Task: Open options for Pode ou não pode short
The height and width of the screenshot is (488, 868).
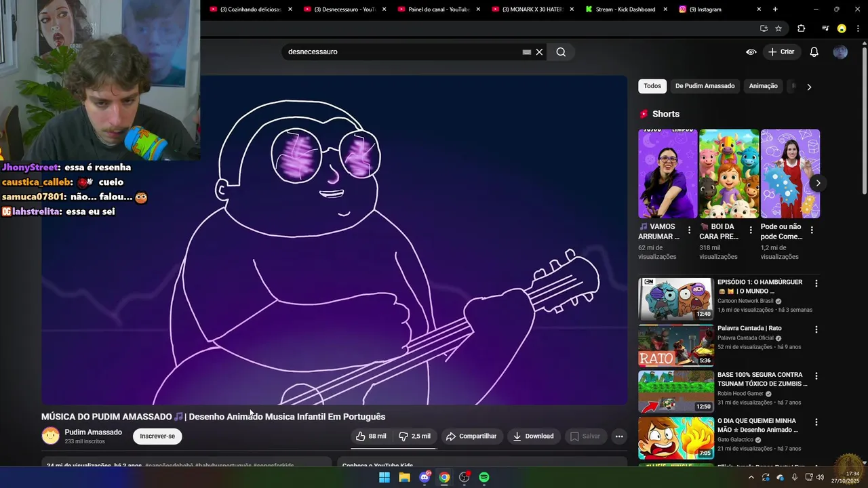Action: (812, 230)
